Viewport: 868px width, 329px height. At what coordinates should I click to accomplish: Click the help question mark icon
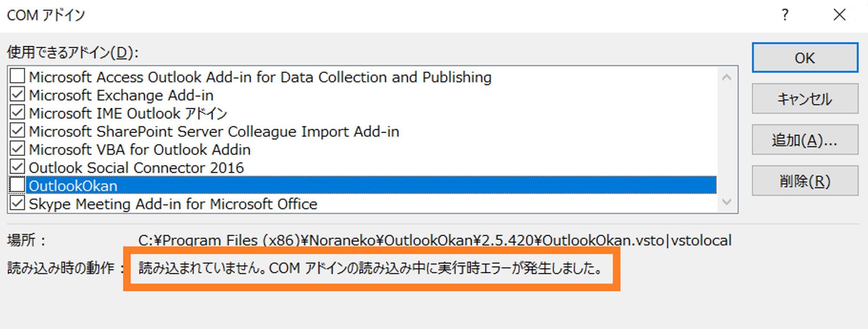point(785,15)
